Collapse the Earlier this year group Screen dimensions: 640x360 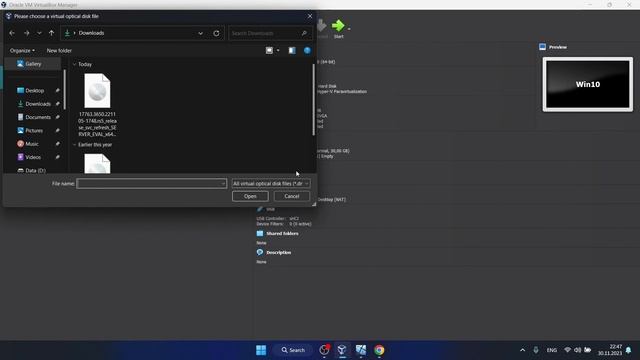[x=74, y=145]
